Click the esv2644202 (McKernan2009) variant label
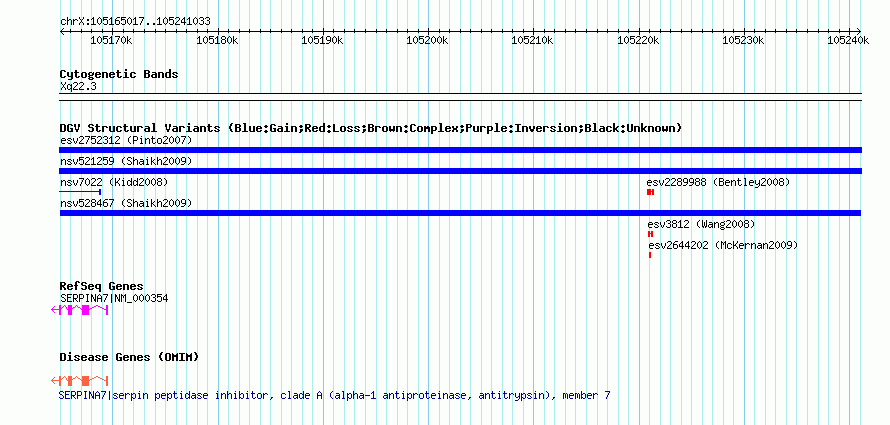The height and width of the screenshot is (425, 890). pos(723,245)
